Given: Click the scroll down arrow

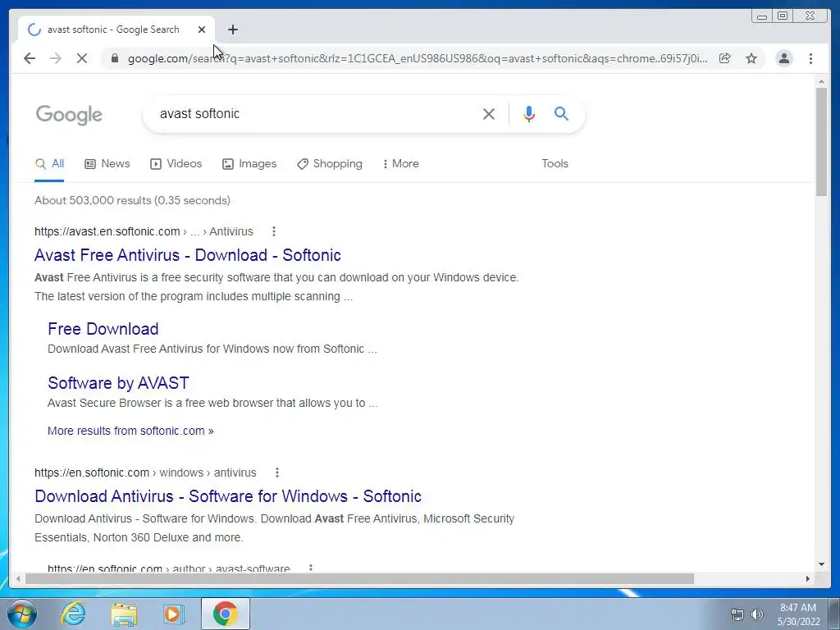Looking at the screenshot, I should [821, 564].
